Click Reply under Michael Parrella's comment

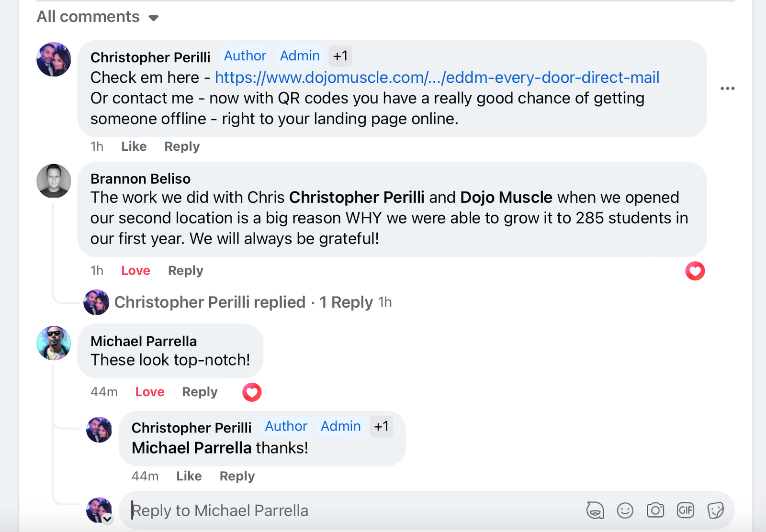click(x=200, y=392)
